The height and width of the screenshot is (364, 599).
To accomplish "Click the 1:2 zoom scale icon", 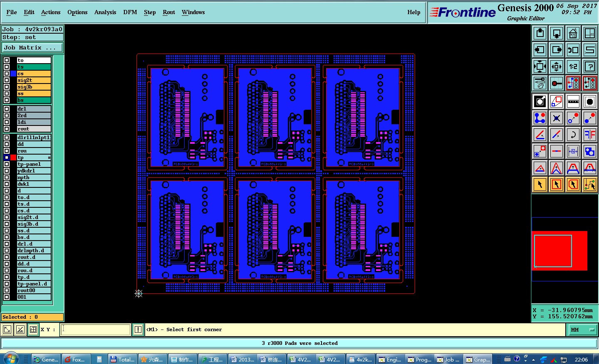I will click(x=573, y=66).
